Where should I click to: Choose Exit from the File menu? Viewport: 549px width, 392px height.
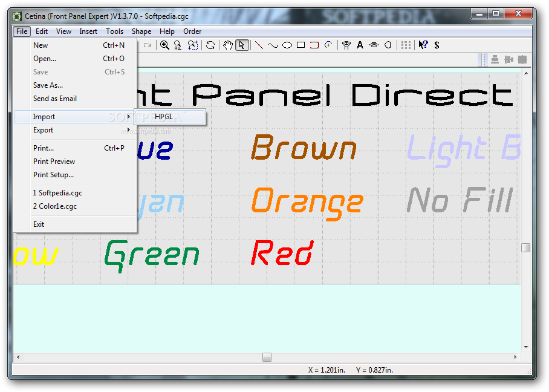[74, 224]
